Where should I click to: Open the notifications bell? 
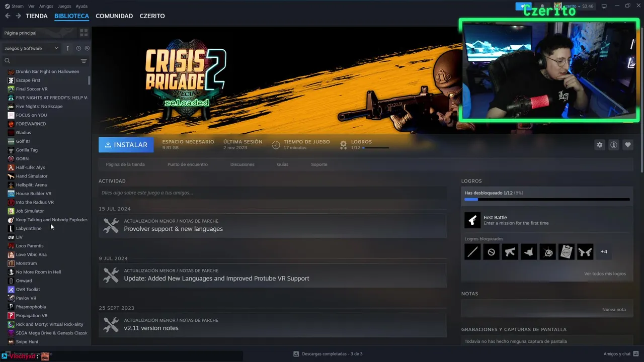(x=542, y=6)
